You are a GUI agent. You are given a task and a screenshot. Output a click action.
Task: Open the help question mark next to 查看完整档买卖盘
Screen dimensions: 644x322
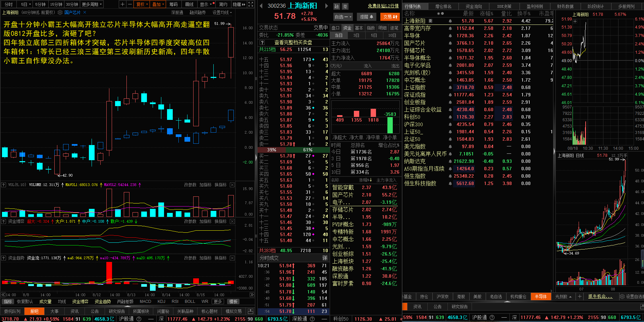(x=262, y=43)
